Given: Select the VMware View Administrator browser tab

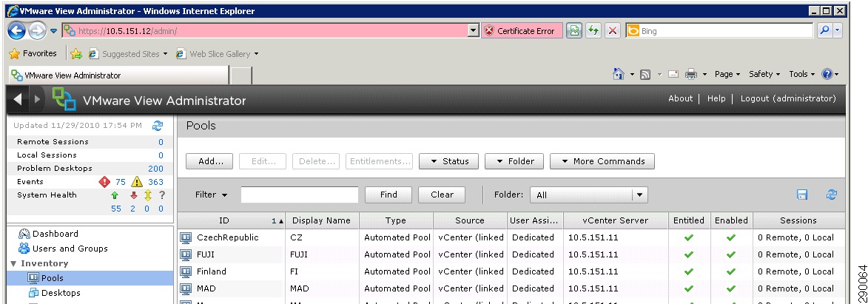Looking at the screenshot, I should pyautogui.click(x=118, y=75).
